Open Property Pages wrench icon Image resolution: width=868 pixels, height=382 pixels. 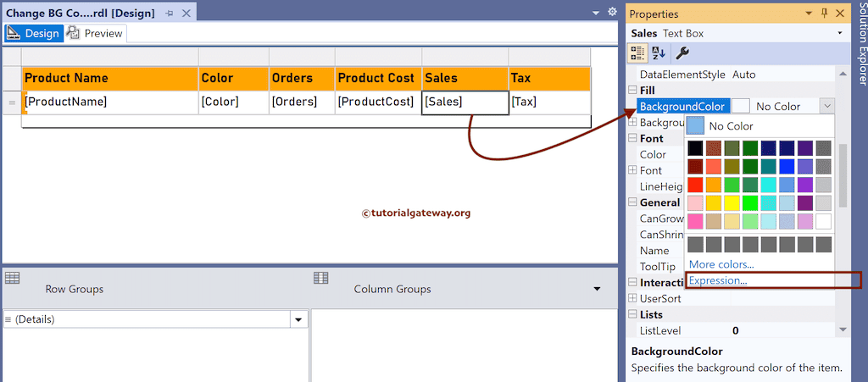click(682, 53)
